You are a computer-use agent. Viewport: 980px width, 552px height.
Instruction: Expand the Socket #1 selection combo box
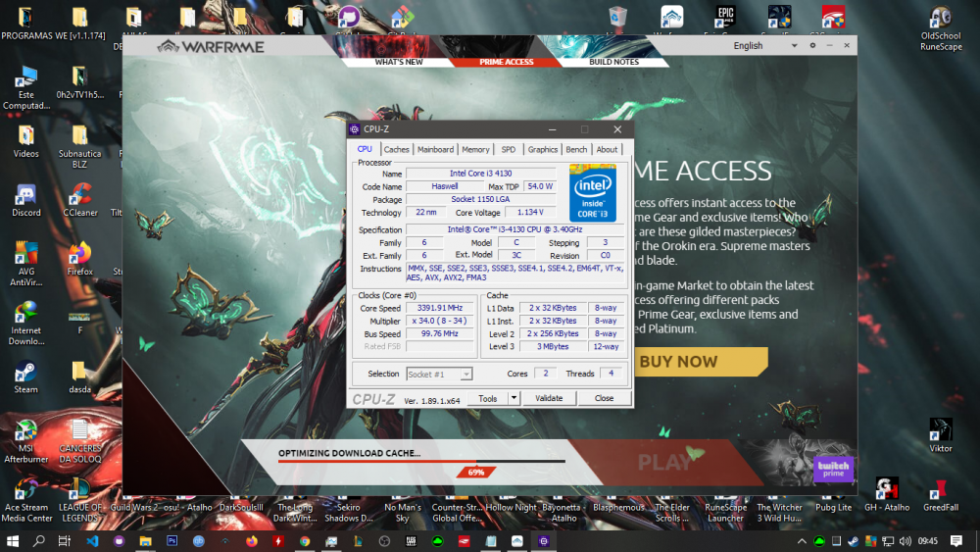click(x=466, y=374)
